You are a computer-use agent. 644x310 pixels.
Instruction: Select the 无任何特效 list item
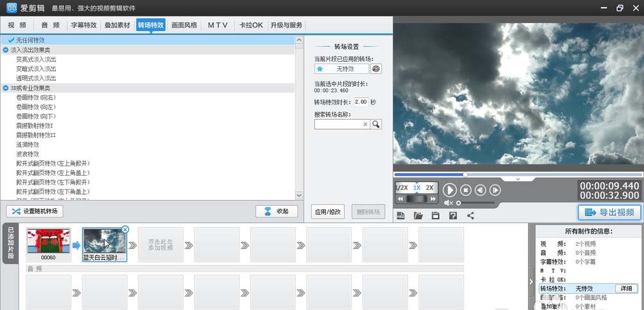coord(148,40)
